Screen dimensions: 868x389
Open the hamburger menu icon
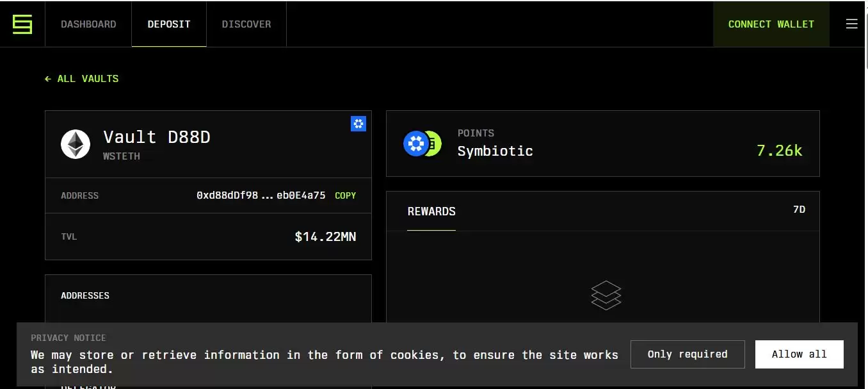(x=851, y=24)
